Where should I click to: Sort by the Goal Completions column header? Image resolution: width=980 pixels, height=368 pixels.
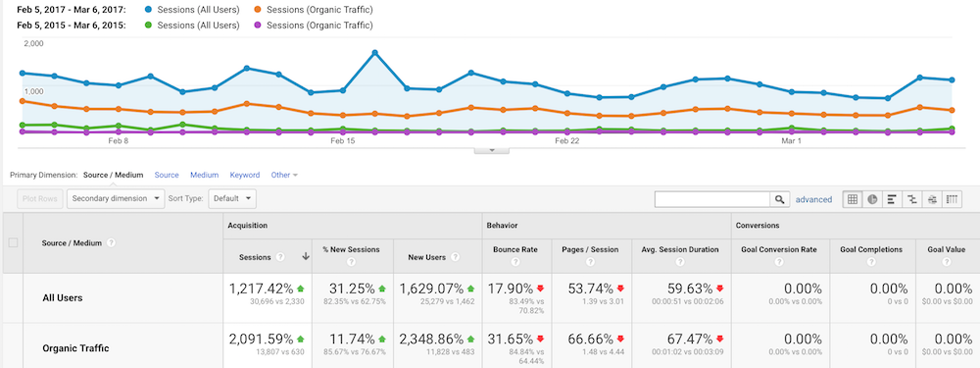[x=871, y=249]
